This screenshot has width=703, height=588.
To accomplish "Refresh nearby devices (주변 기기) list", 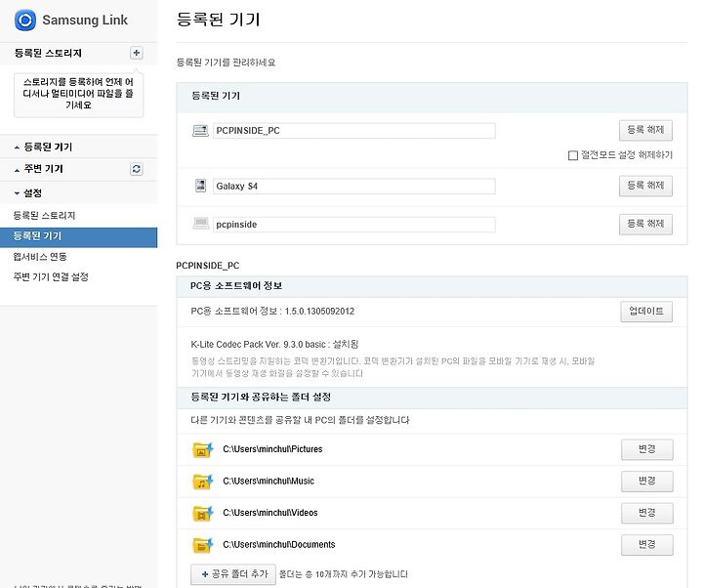I will click(137, 169).
